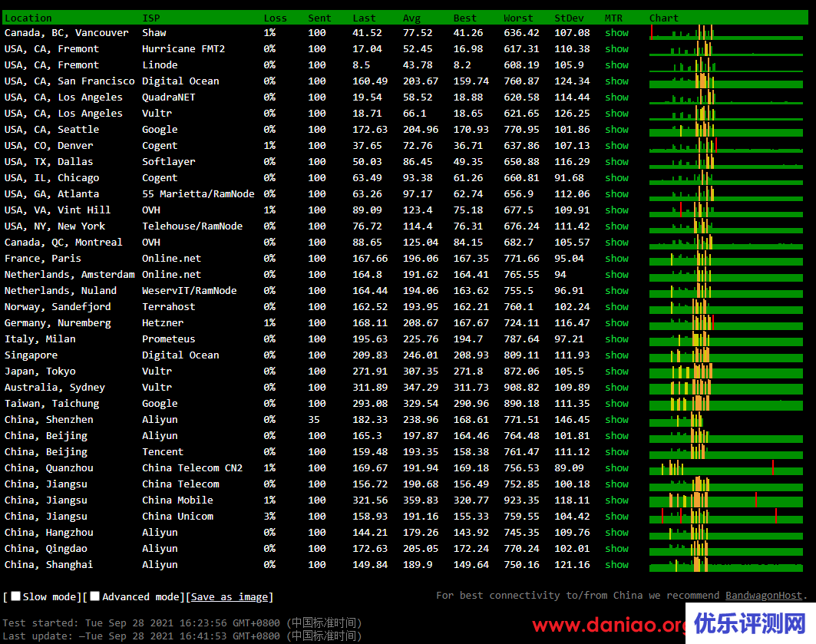Viewport: 816px width, 644px height.
Task: Show MTR for Singapore Digital Ocean
Action: point(616,355)
